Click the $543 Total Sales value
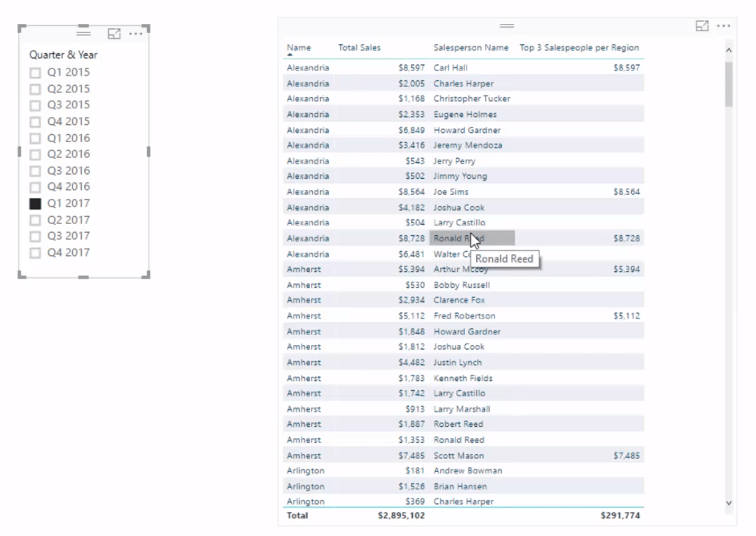The image size is (756, 536). click(414, 161)
